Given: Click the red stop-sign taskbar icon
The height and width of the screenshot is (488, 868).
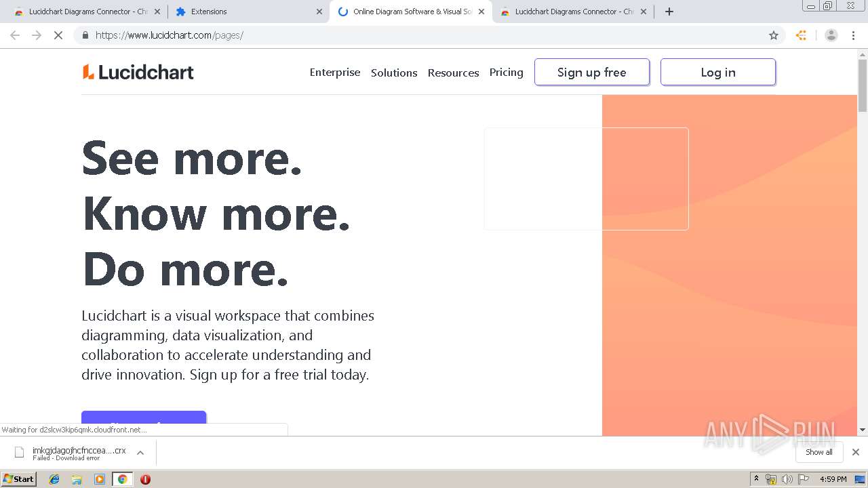Looking at the screenshot, I should 145,479.
